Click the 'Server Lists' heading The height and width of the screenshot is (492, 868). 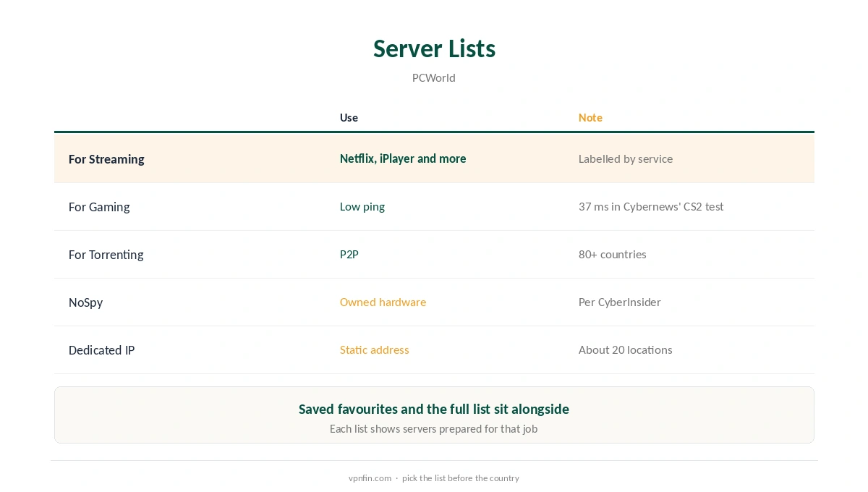(434, 48)
